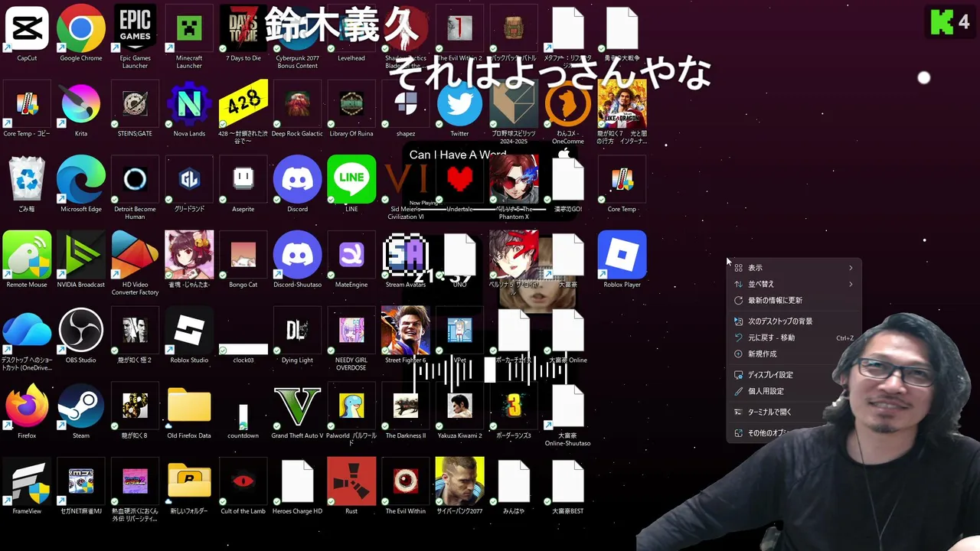This screenshot has height=551, width=980.
Task: Open the CapCut desktop shortcut
Action: (27, 28)
